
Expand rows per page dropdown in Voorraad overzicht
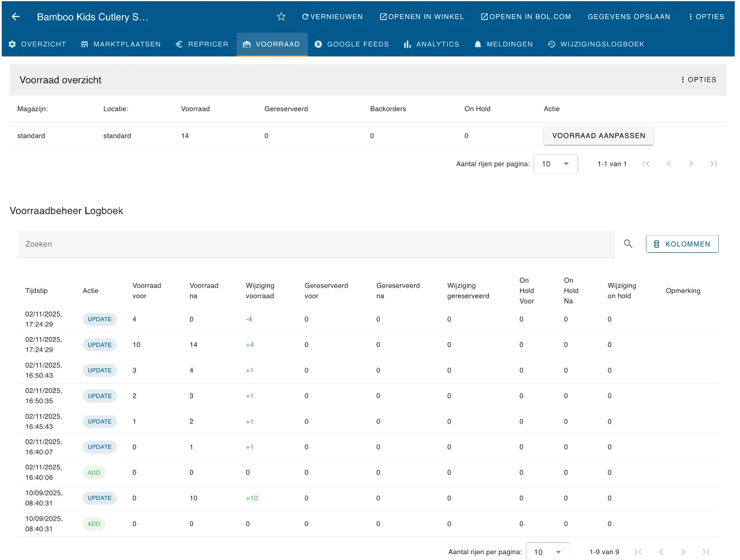click(x=556, y=164)
